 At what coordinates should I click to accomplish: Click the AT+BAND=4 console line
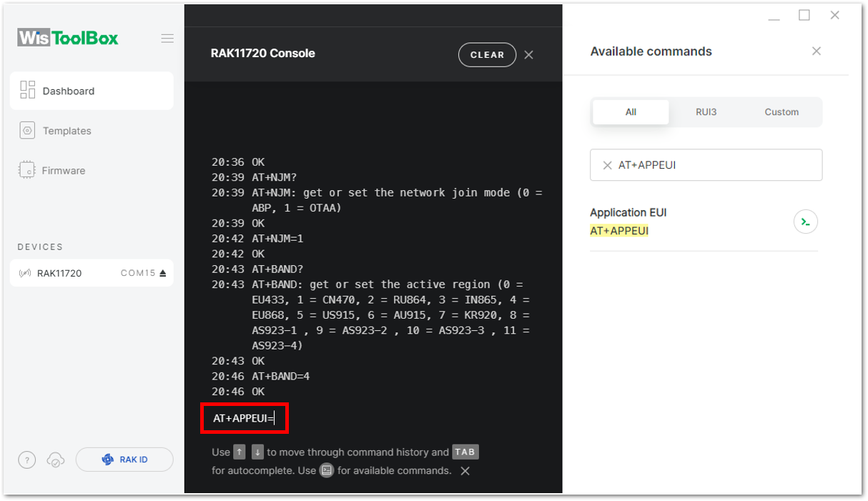[280, 377]
